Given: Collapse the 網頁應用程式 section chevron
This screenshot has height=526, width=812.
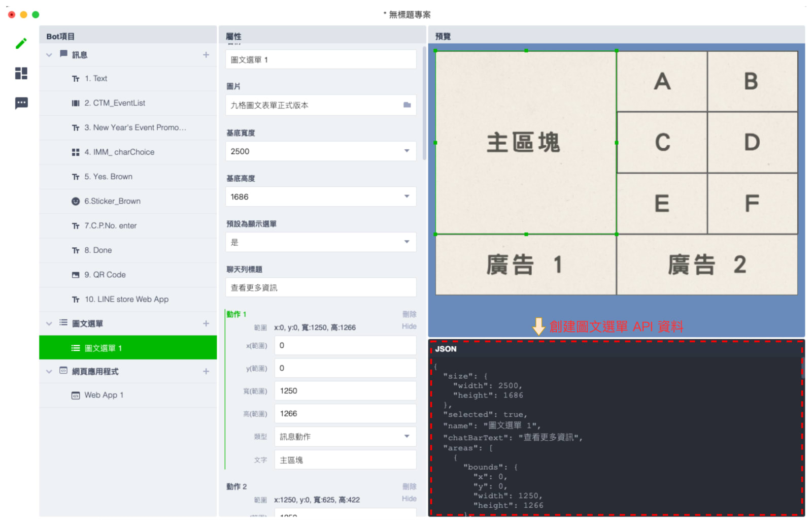Looking at the screenshot, I should [49, 371].
